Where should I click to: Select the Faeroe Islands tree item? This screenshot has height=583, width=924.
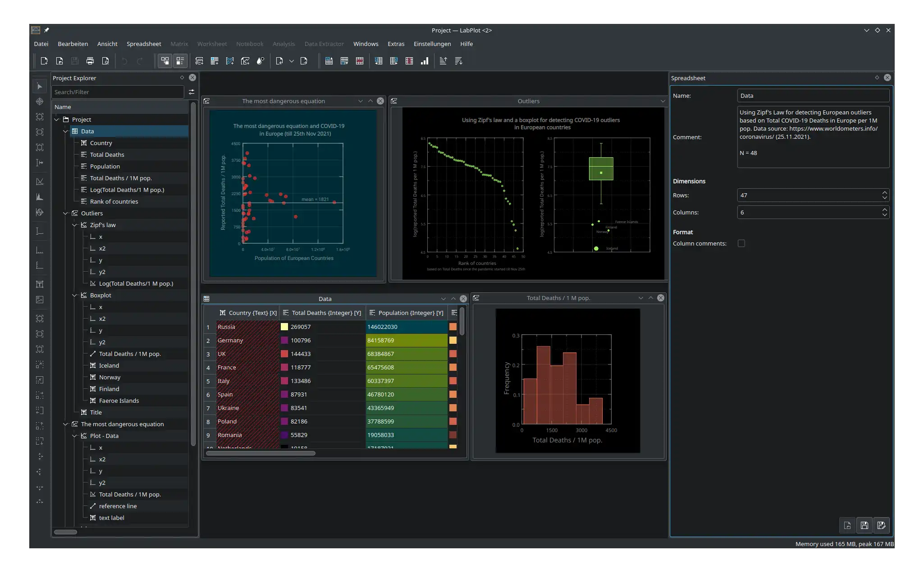[x=118, y=400]
